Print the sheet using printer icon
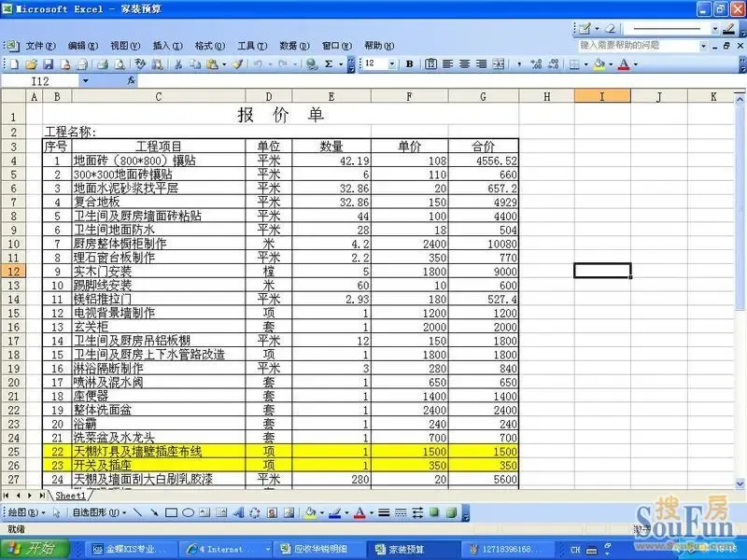 coord(103,63)
